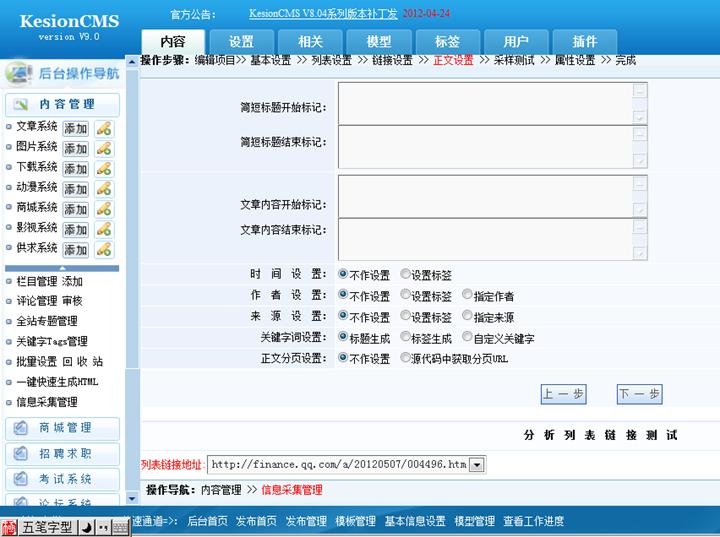
Task: Select 设置标签 for 作者设置
Action: click(x=405, y=294)
